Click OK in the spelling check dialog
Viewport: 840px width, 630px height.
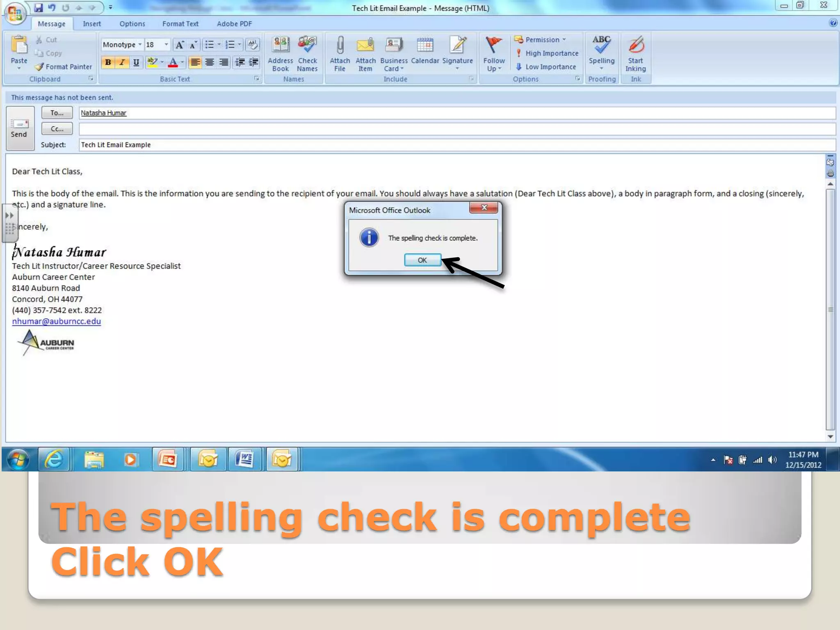(422, 260)
